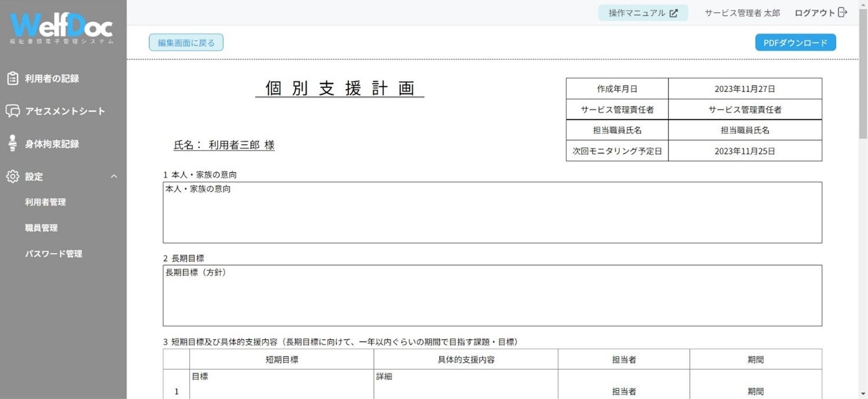This screenshot has width=868, height=399.
Task: Click the サービス管理責任者 label cell on left
Action: coord(617,109)
